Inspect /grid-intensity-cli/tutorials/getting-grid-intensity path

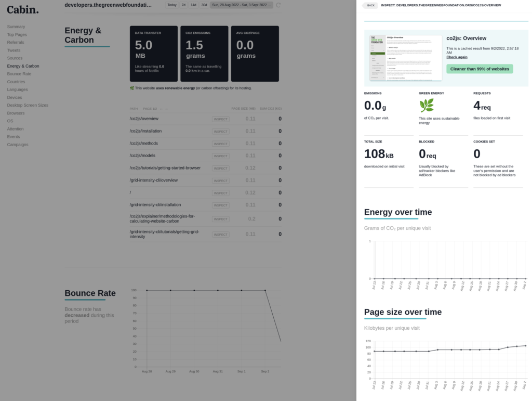220,235
